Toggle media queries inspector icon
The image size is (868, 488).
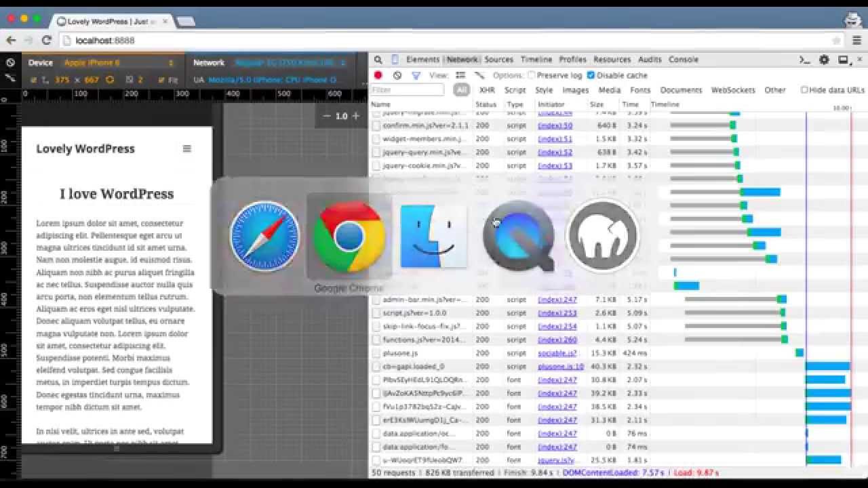pos(10,78)
